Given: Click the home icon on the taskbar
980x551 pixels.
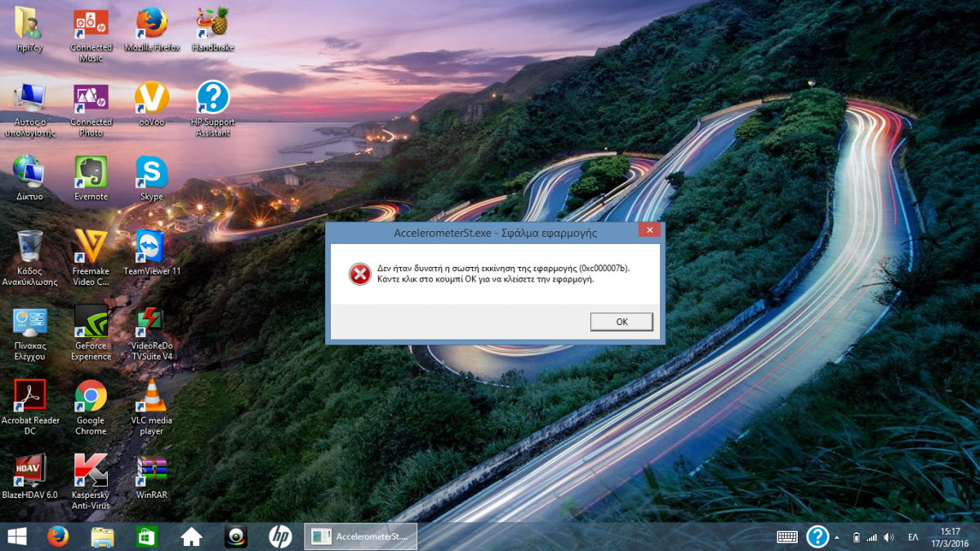Looking at the screenshot, I should click(x=191, y=536).
